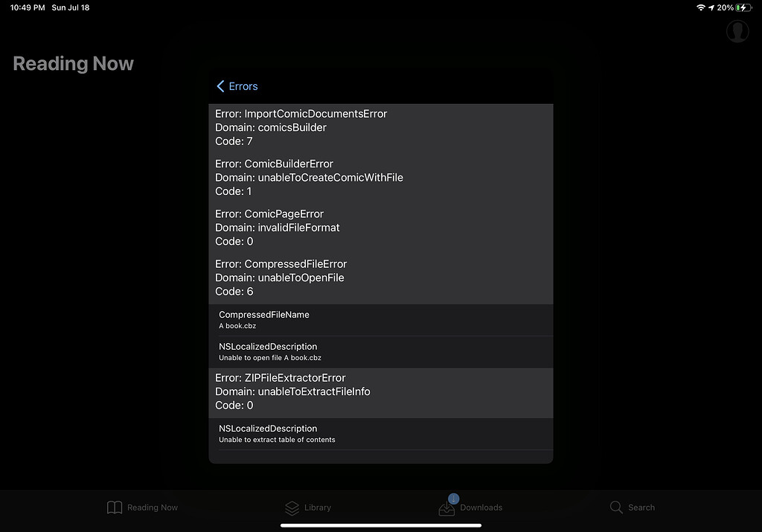Tap the Errors back link text

243,86
